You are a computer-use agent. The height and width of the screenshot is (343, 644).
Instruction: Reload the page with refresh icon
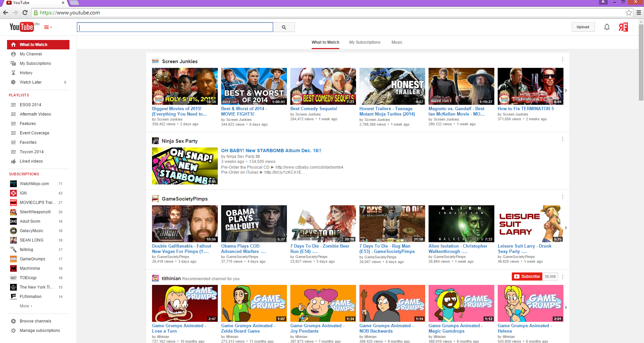pyautogui.click(x=25, y=13)
